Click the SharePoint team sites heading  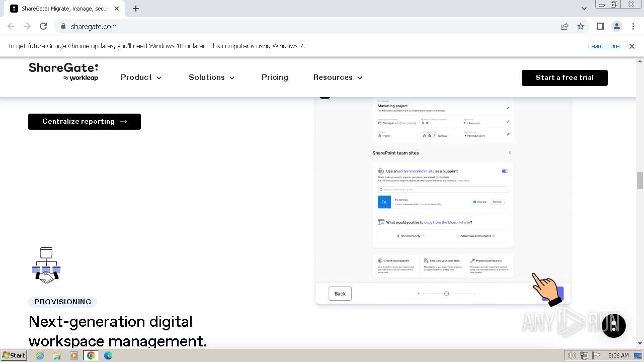click(395, 153)
